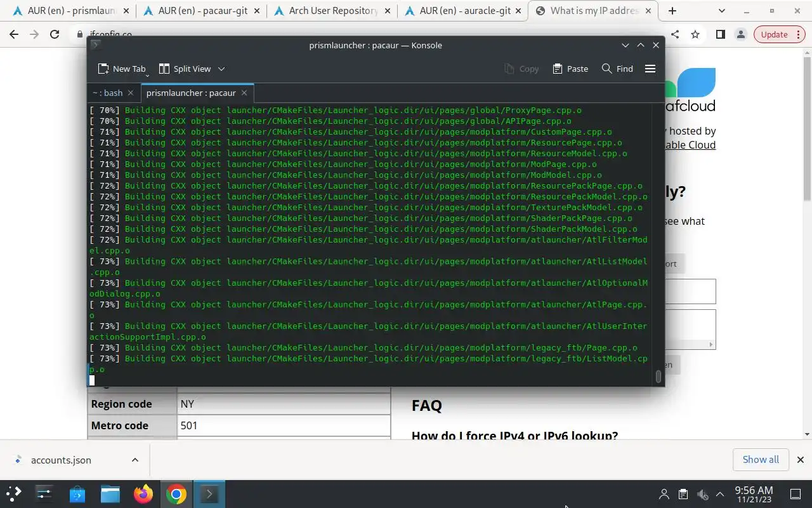Screen dimensions: 812x508
Task: Switch to Chrome via taskbar icon
Action: tap(176, 493)
